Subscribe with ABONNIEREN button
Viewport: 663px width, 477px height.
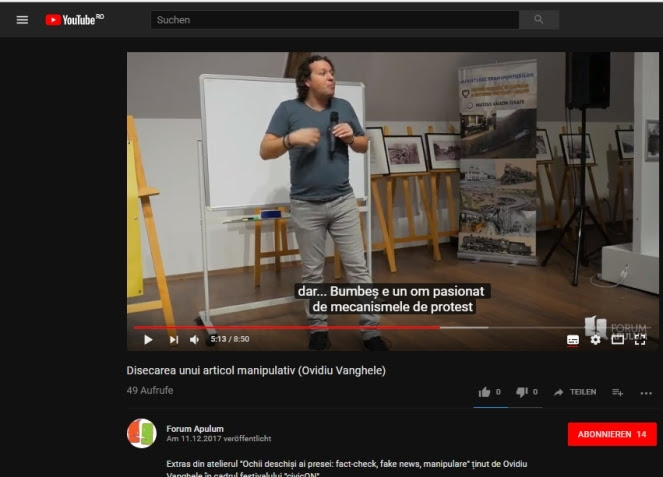(x=612, y=434)
